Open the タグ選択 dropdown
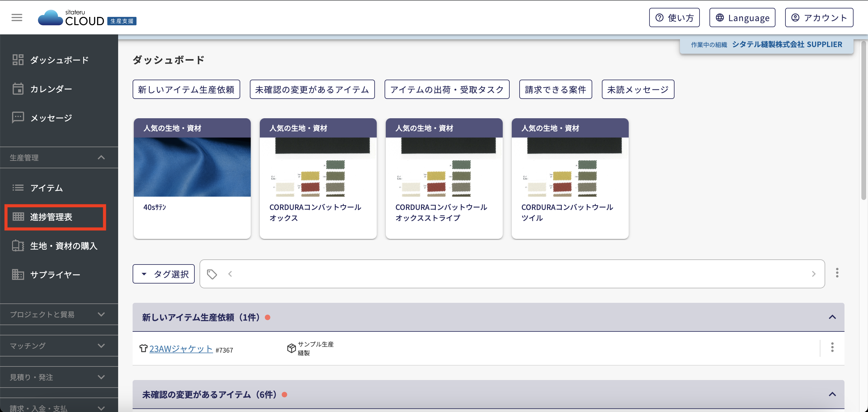The image size is (868, 412). [x=164, y=274]
